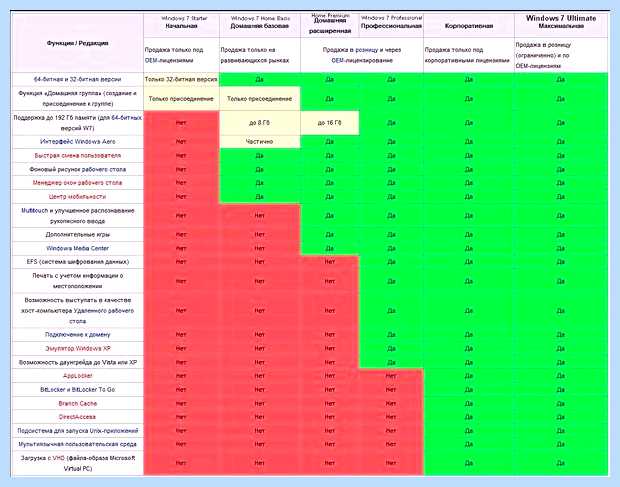
Task: Click the 'EFS (система шифрования данных)' label
Action: [x=78, y=262]
